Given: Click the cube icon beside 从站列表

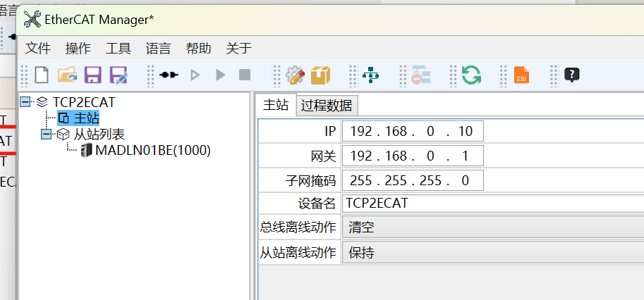Looking at the screenshot, I should pyautogui.click(x=63, y=134).
